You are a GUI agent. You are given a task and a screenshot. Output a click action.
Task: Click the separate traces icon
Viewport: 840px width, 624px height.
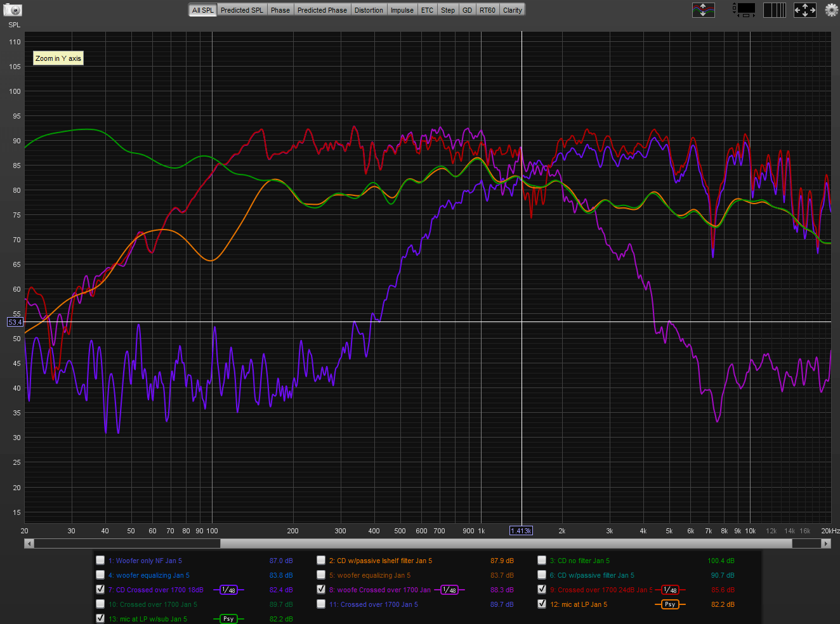point(703,10)
